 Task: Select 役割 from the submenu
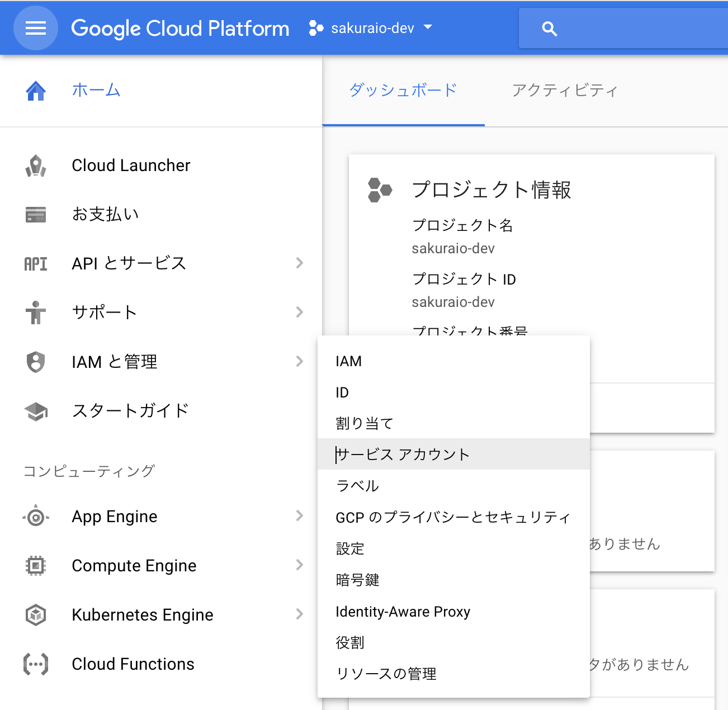tap(453, 643)
